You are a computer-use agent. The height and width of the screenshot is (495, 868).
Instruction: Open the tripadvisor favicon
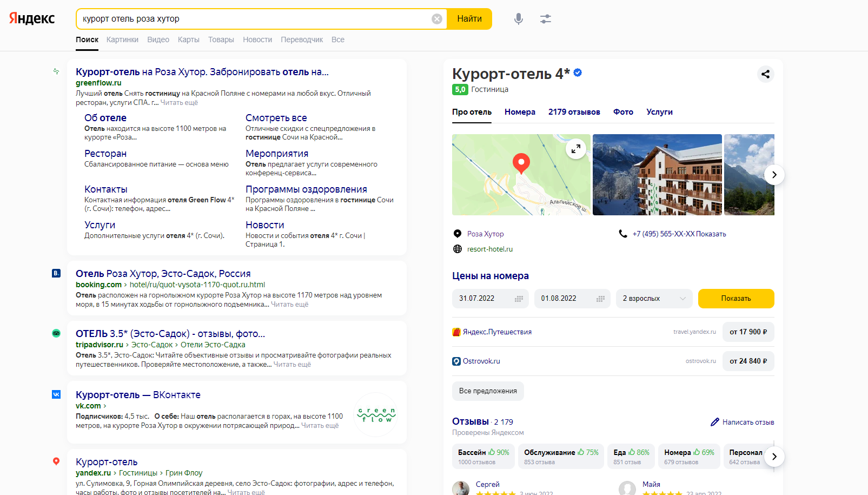[56, 333]
